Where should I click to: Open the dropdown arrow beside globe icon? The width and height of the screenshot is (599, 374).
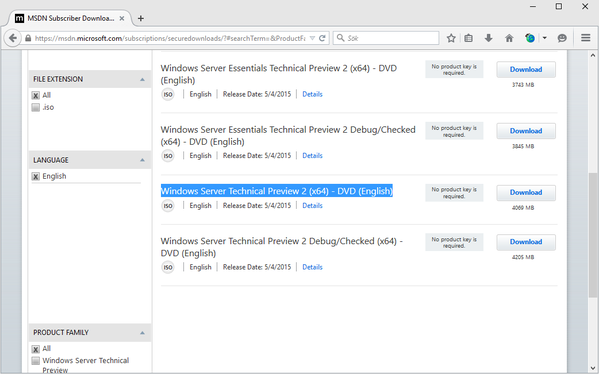(545, 38)
